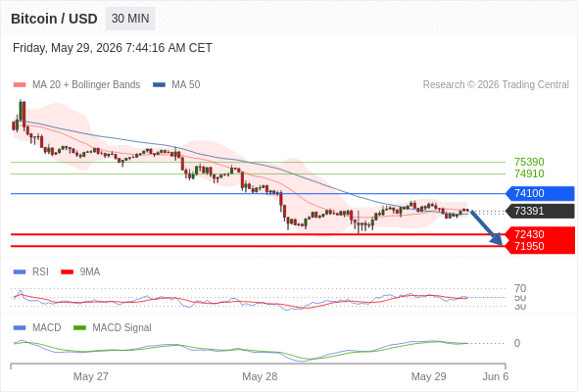Click the MACD zero level label
The image size is (578, 392).
(x=517, y=343)
